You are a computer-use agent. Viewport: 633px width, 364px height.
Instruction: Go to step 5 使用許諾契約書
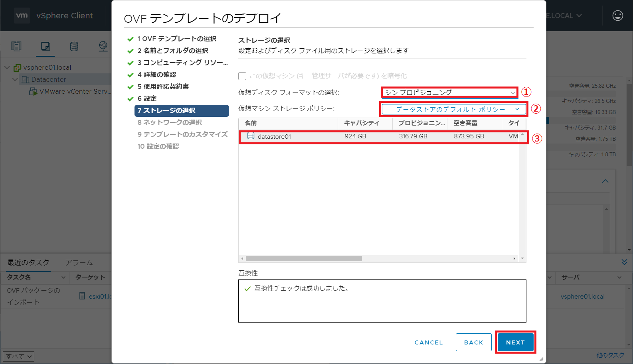click(x=163, y=87)
